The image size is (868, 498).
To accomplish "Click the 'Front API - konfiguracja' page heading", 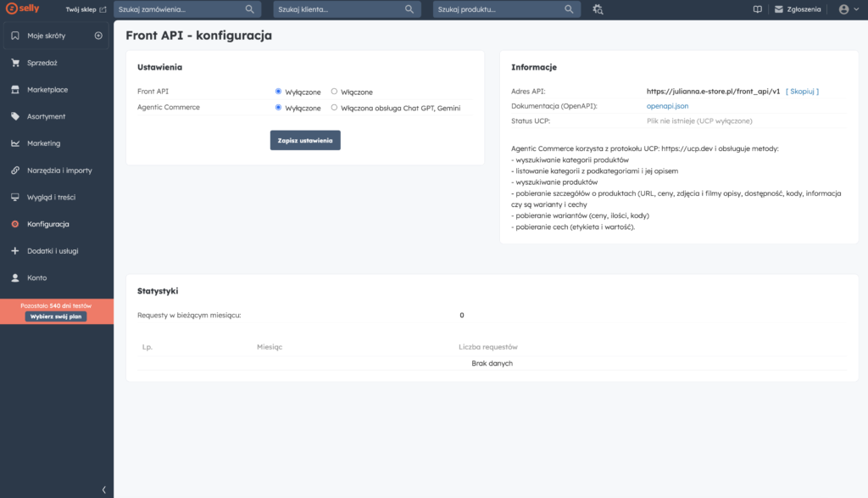I will pos(198,36).
